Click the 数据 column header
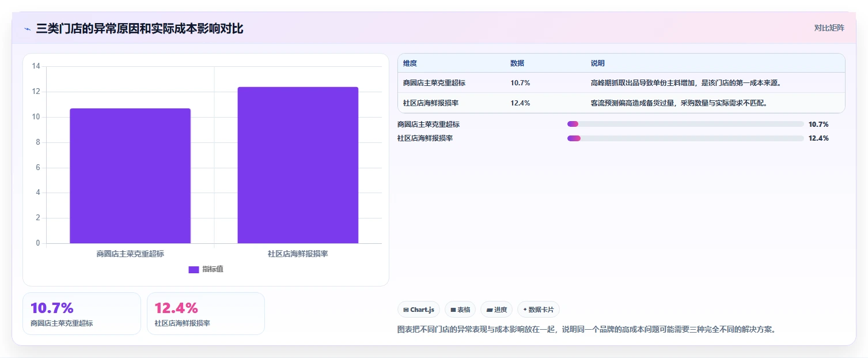 click(517, 63)
